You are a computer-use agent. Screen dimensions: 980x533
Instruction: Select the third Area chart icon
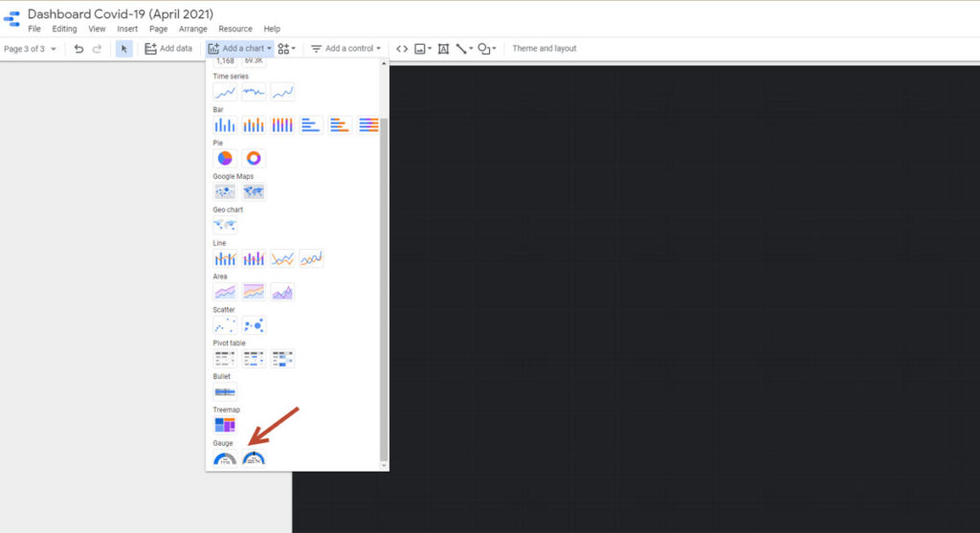click(282, 292)
